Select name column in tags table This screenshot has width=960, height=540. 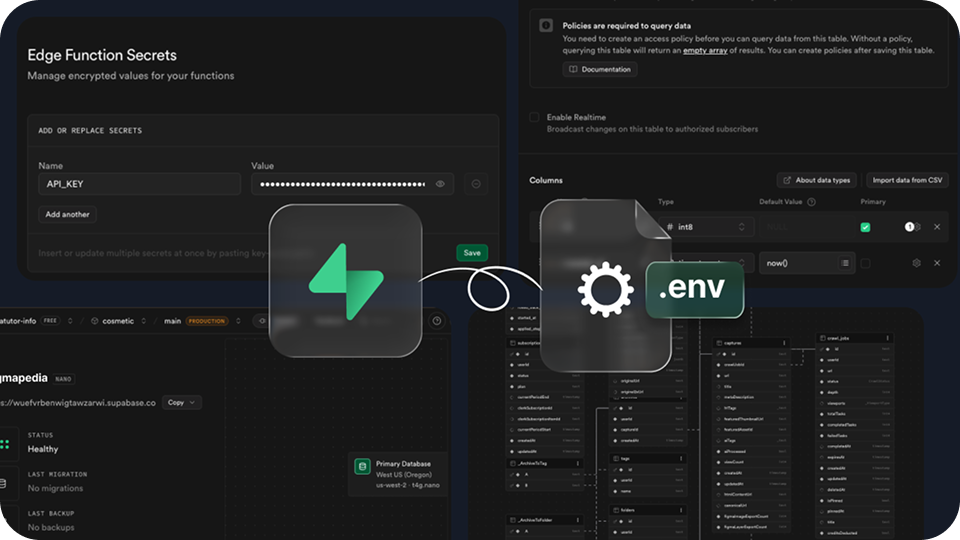pyautogui.click(x=648, y=491)
